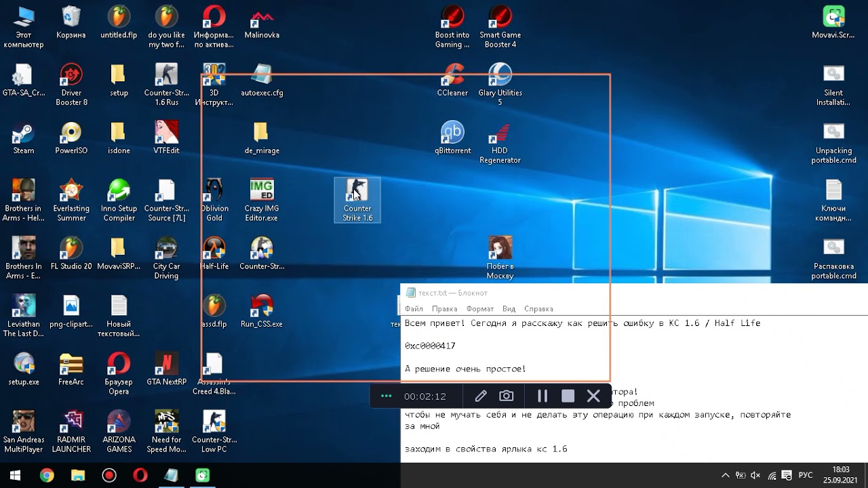The image size is (868, 488).
Task: Cancel the recording with the X button
Action: click(593, 396)
